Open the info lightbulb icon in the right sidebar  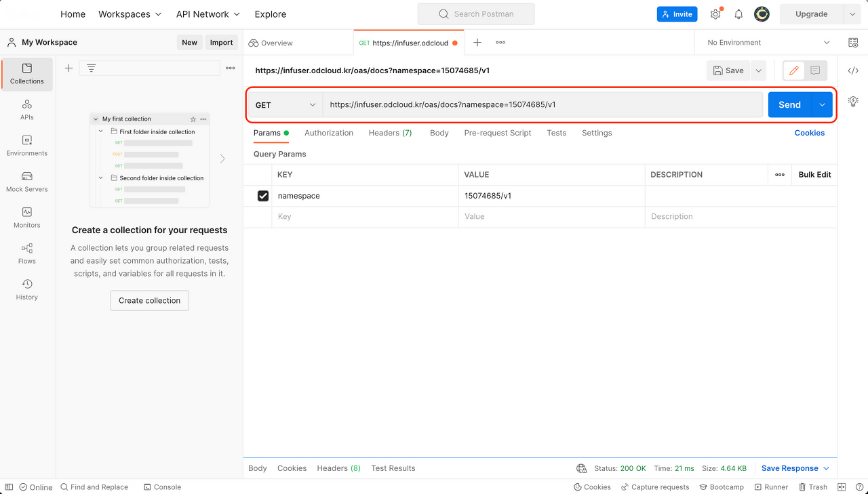[x=853, y=101]
